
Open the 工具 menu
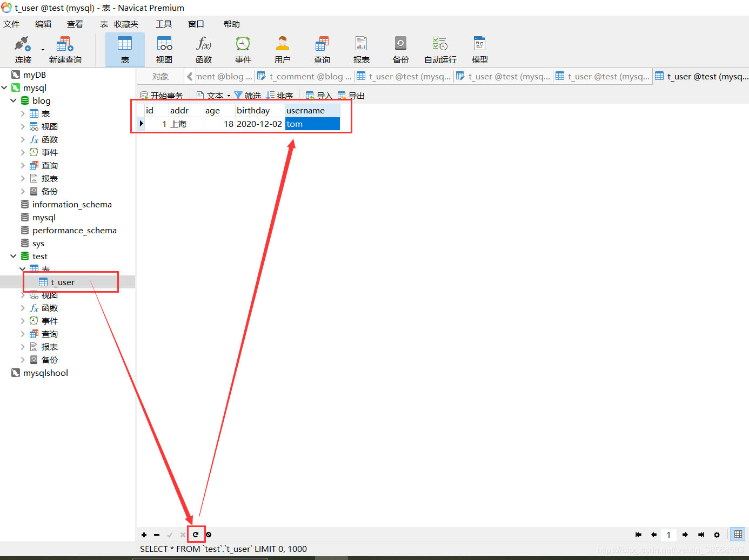[x=164, y=24]
